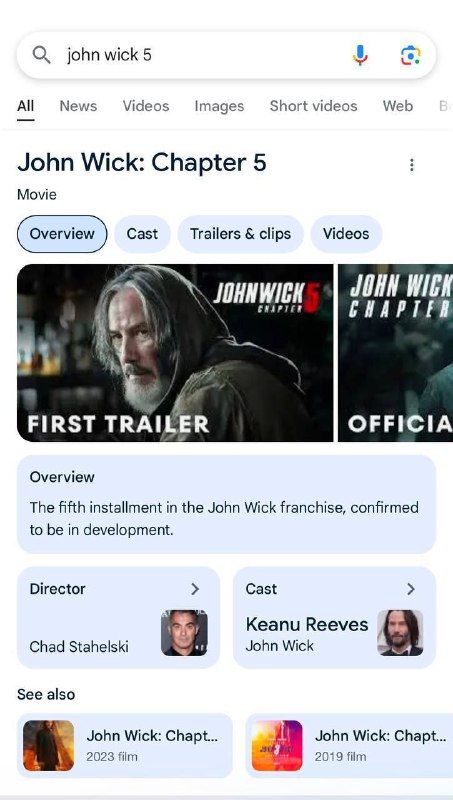Select the Videos chip under the title
Screen dimensions: 453x800
(346, 234)
